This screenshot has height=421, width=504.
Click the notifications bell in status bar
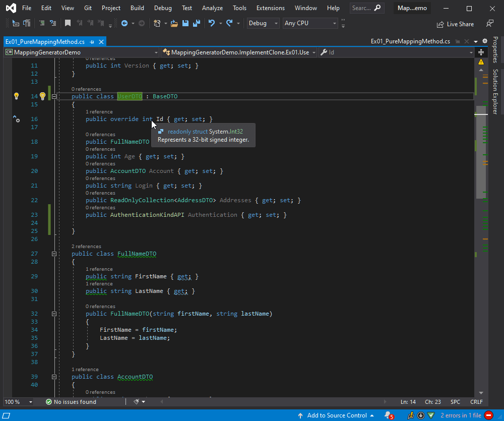click(x=388, y=415)
